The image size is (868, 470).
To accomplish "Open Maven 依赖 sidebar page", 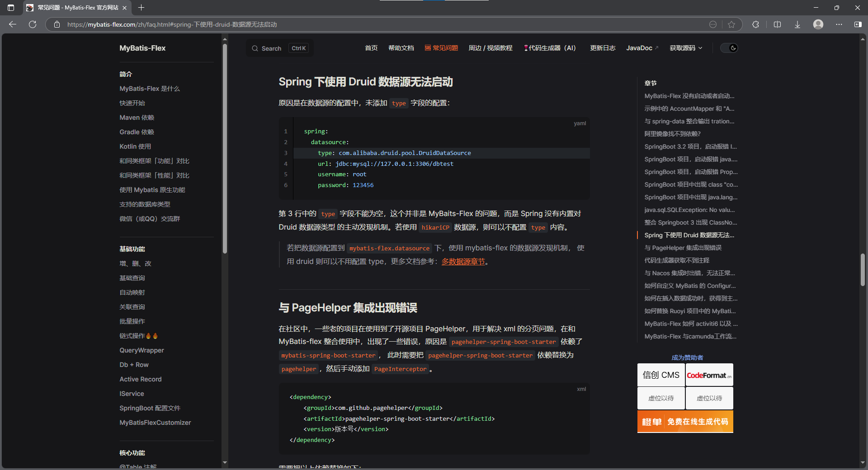I will point(137,117).
